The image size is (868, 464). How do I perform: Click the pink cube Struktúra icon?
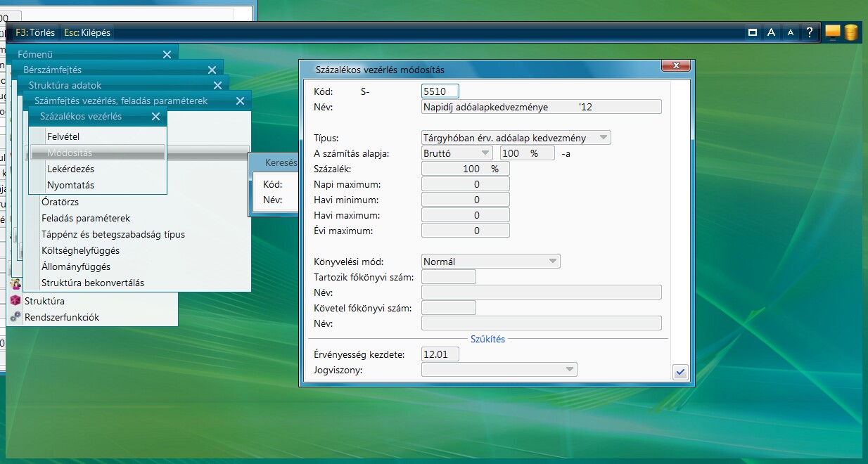coord(15,300)
